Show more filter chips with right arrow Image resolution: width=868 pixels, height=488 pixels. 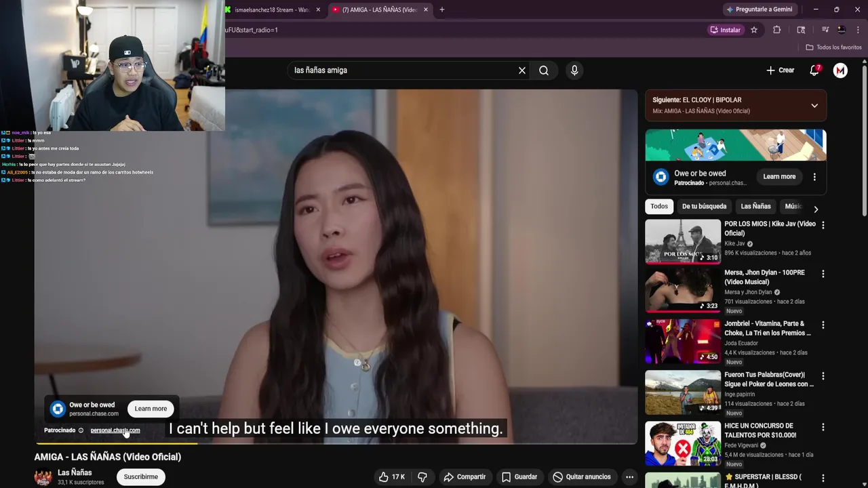tap(816, 209)
